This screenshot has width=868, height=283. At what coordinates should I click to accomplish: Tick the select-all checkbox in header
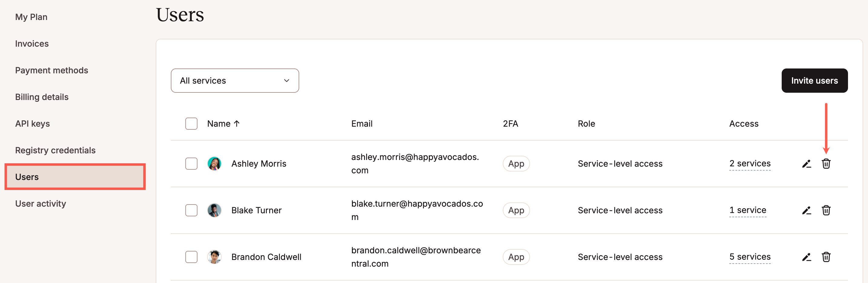[191, 124]
